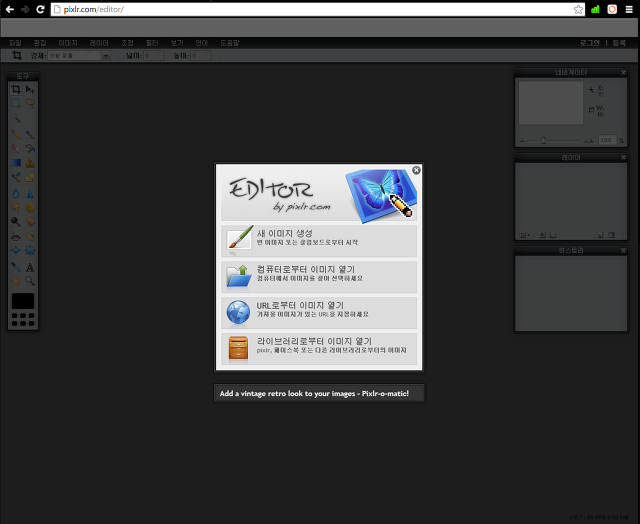Select the Hand pan tool
Viewport: 640px width, 524px height.
coord(16,281)
